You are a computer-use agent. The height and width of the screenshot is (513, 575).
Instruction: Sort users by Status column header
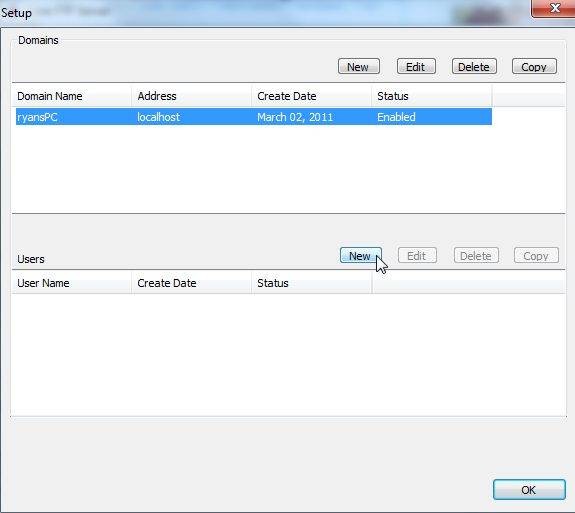click(x=312, y=283)
